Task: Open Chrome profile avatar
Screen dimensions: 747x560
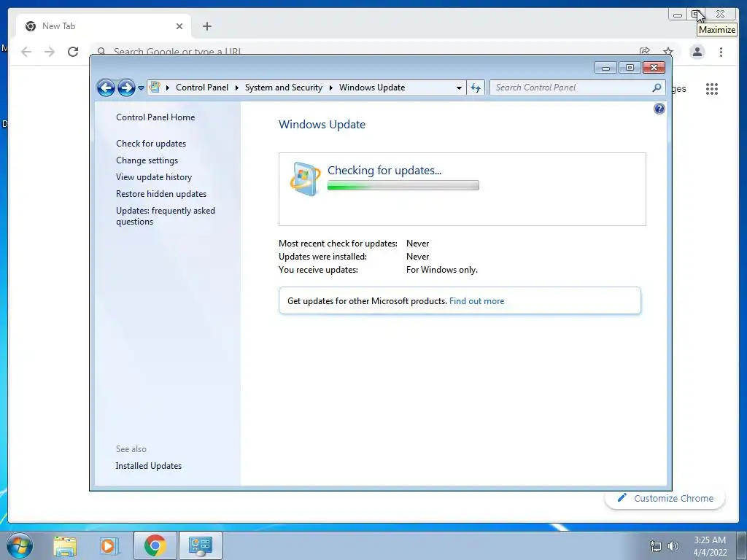Action: [x=697, y=52]
